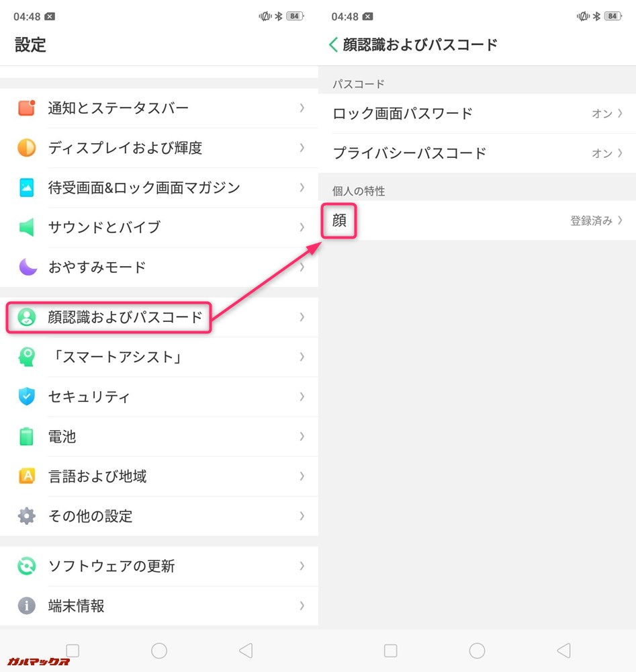Screen dimensions: 636x672
Task: Tap the 待受画面&ロック画面マガジン blue icon
Action: pos(27,188)
